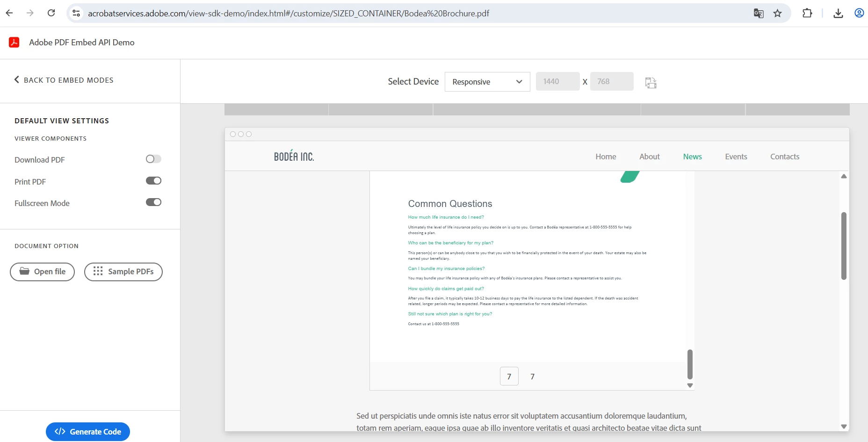Disable the Fullscreen Mode switch
The image size is (868, 442).
point(153,202)
